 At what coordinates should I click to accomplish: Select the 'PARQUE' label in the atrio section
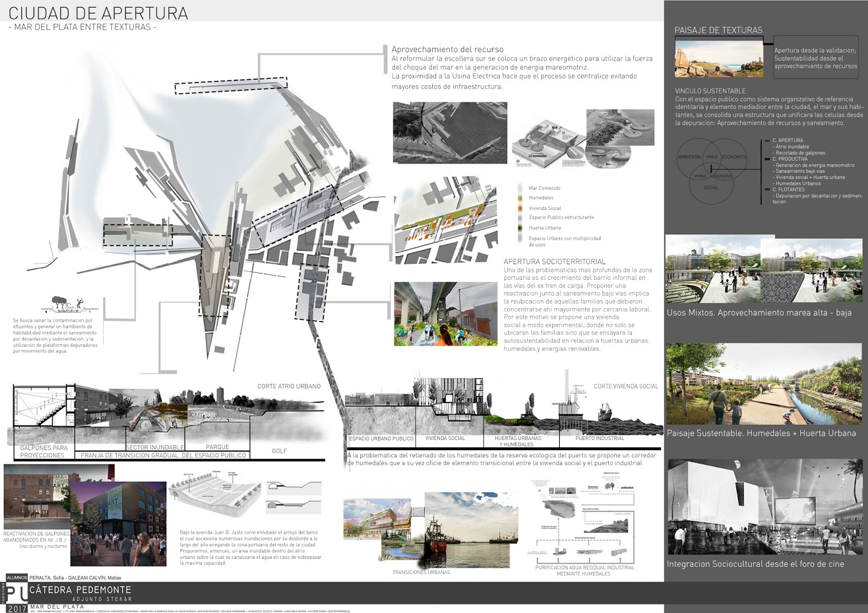pos(217,447)
